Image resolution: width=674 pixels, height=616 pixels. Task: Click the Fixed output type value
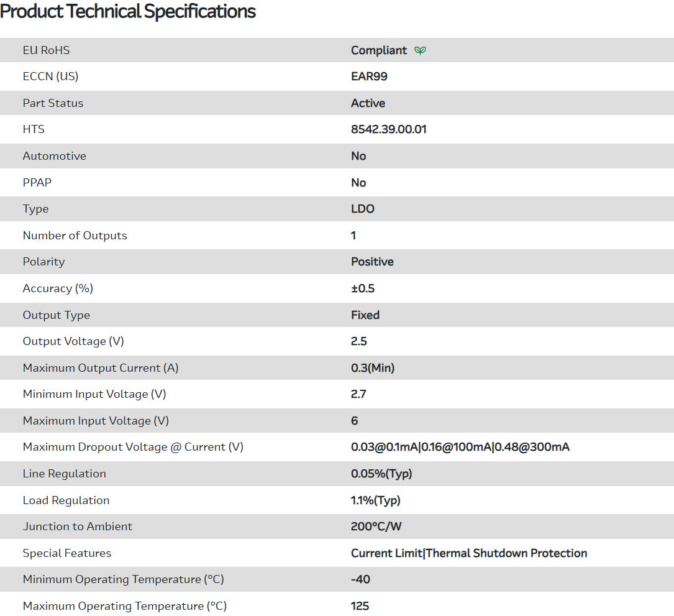pos(365,315)
